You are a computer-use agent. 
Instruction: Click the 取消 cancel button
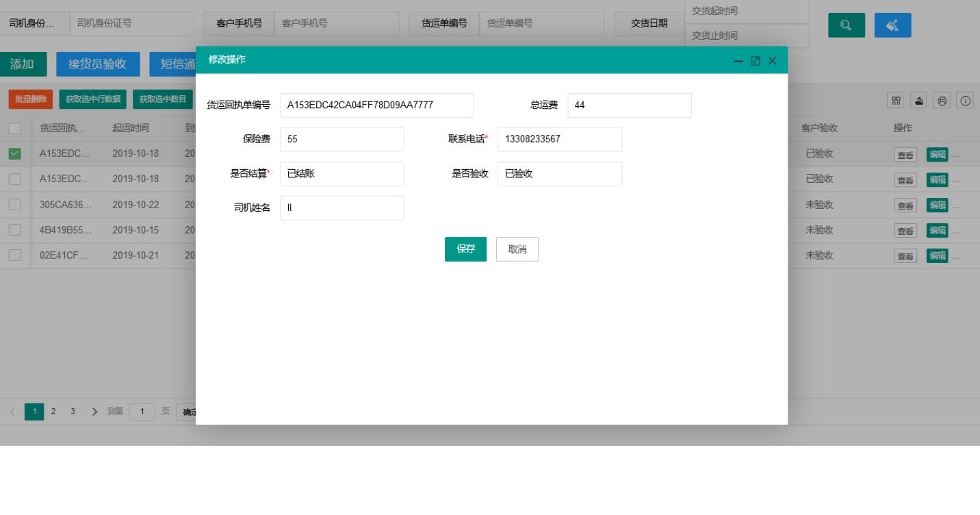517,249
